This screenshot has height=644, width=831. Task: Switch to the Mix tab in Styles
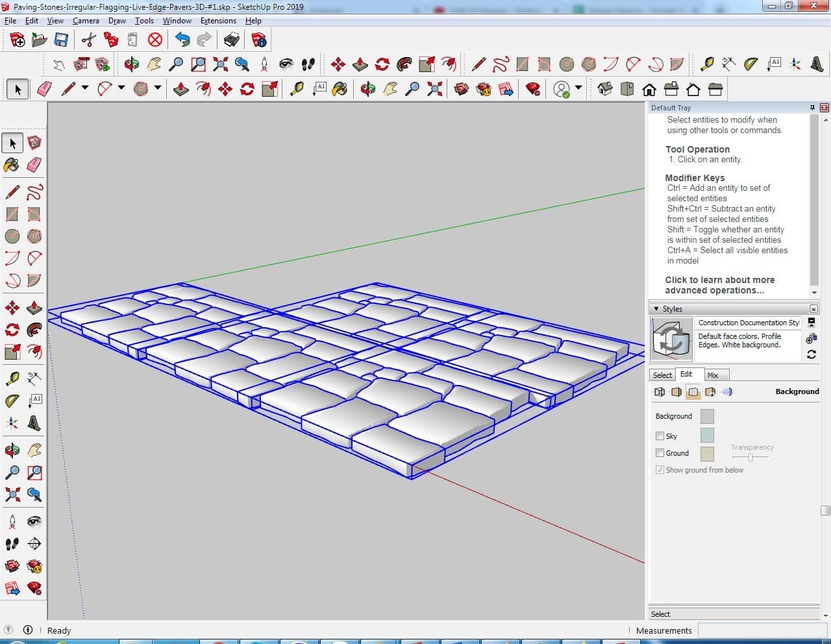(713, 375)
